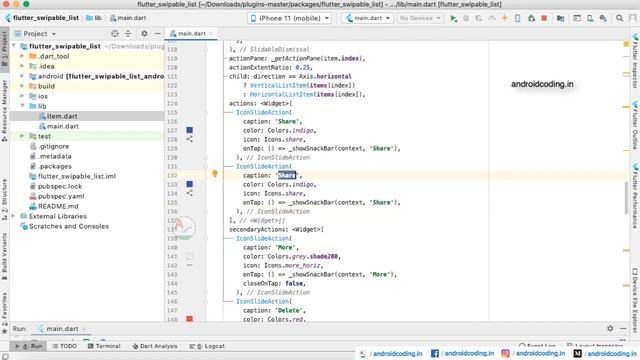
Task: Run the app with green play icon
Action: (453, 18)
